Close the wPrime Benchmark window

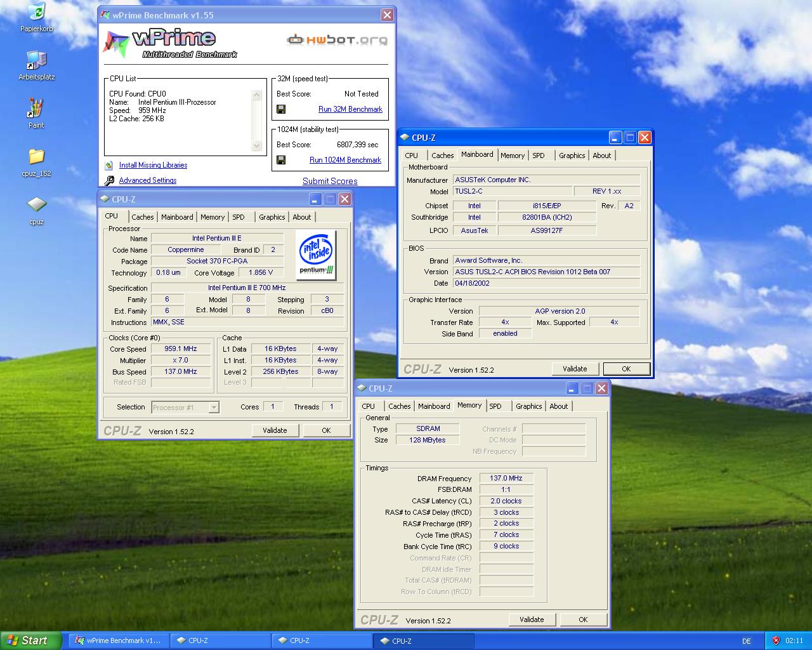coord(387,15)
